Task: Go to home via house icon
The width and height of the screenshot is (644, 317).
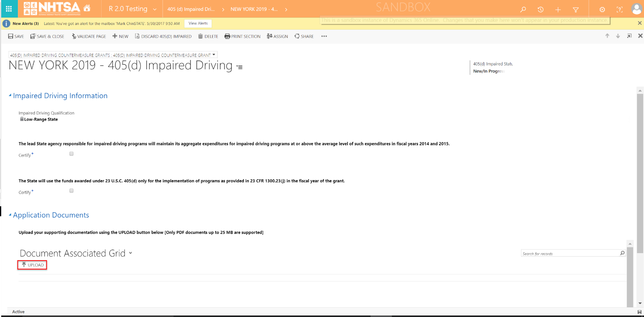Action: click(x=87, y=8)
